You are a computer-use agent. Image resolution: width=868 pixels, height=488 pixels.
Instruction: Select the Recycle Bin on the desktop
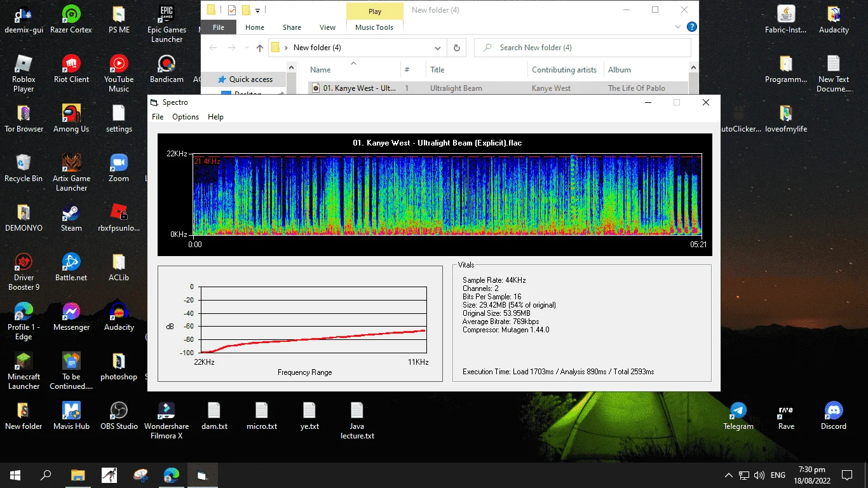(x=24, y=168)
